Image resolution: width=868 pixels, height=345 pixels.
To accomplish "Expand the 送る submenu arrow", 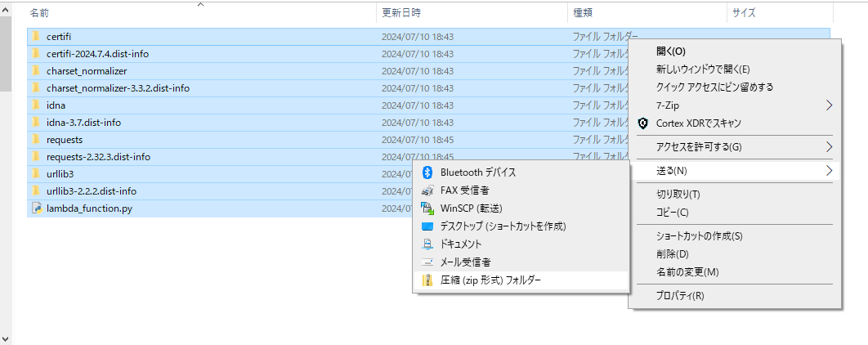I will 829,171.
